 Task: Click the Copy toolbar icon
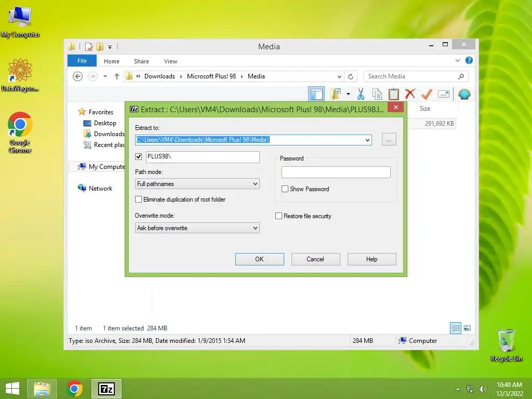click(377, 94)
